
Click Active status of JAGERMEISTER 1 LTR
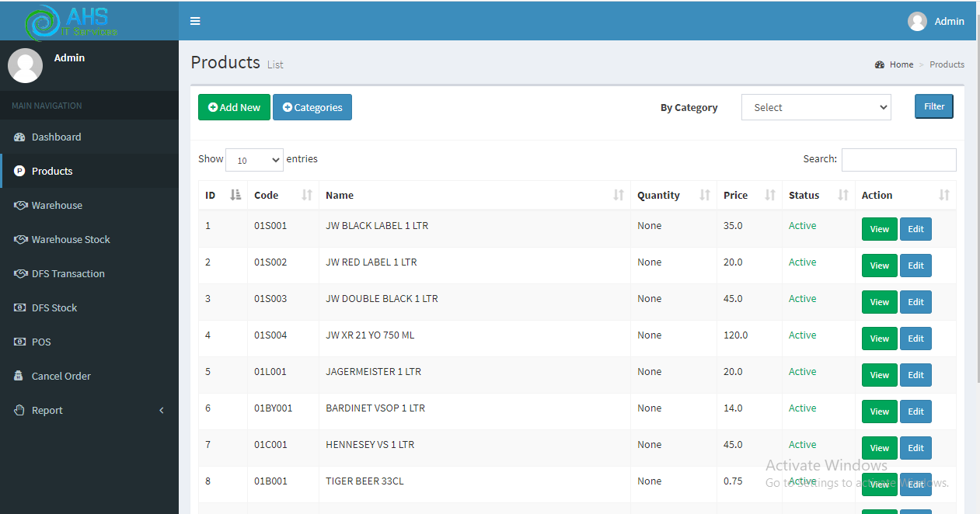point(803,372)
